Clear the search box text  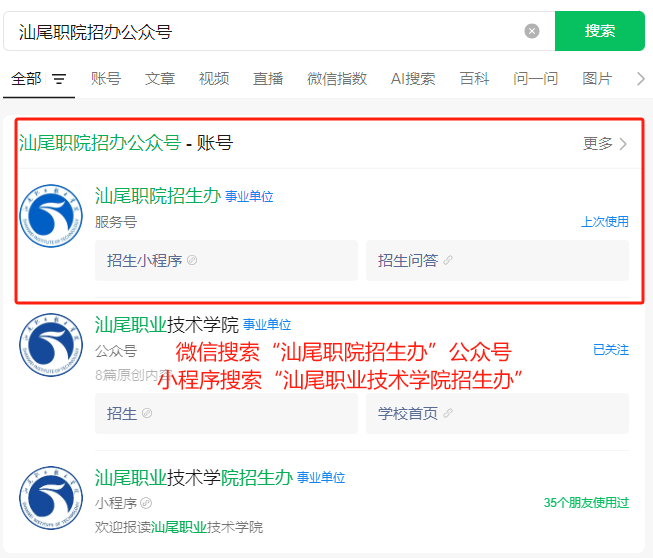click(531, 31)
